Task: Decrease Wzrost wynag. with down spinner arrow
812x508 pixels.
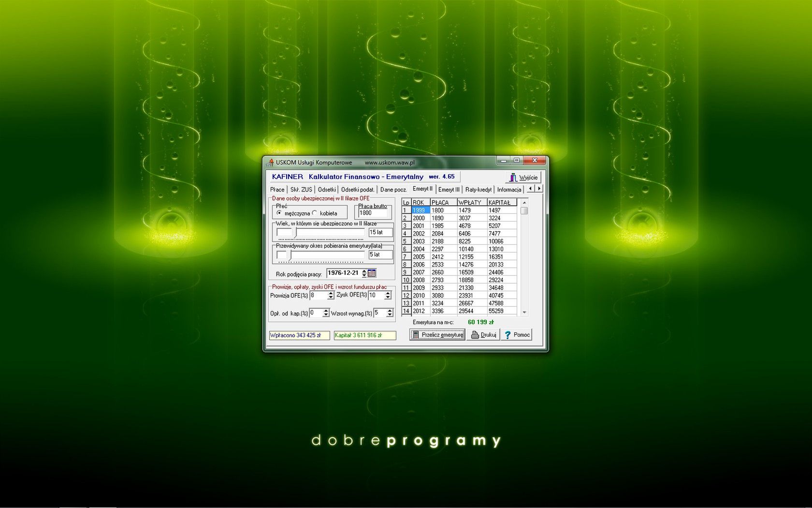Action: coord(390,315)
